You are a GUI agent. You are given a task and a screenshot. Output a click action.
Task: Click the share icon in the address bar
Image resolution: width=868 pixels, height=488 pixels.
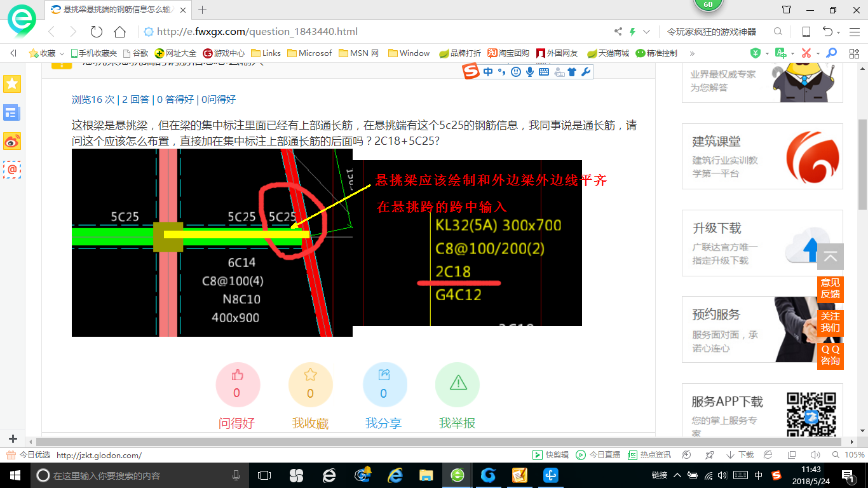pos(618,32)
